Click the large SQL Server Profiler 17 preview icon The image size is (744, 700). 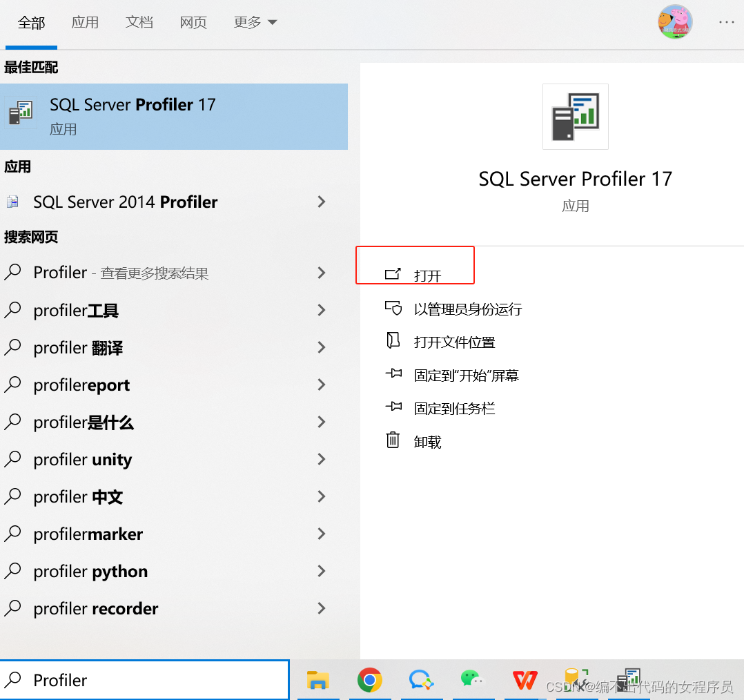point(576,117)
